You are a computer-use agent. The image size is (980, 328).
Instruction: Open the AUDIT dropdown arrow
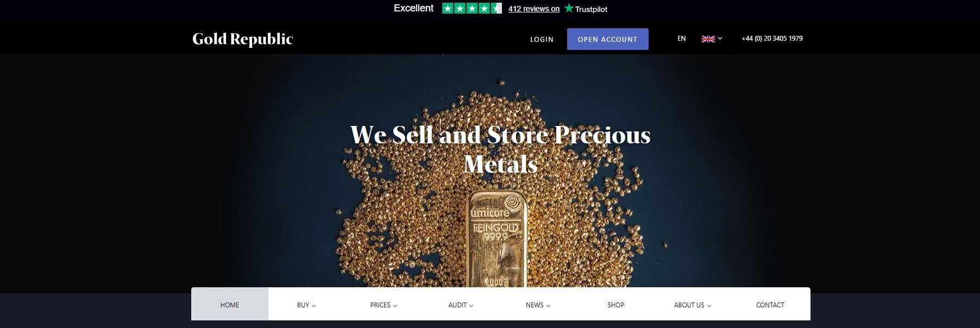click(x=471, y=306)
